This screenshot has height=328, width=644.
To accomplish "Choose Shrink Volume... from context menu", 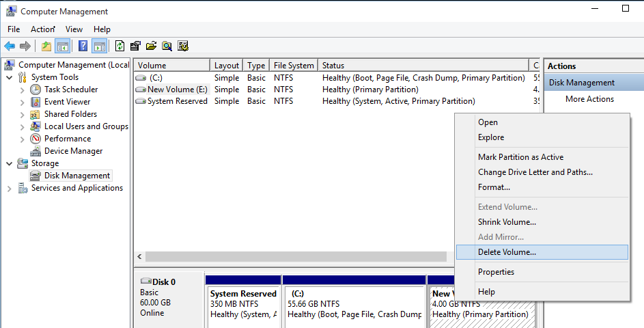I will pyautogui.click(x=542, y=222).
